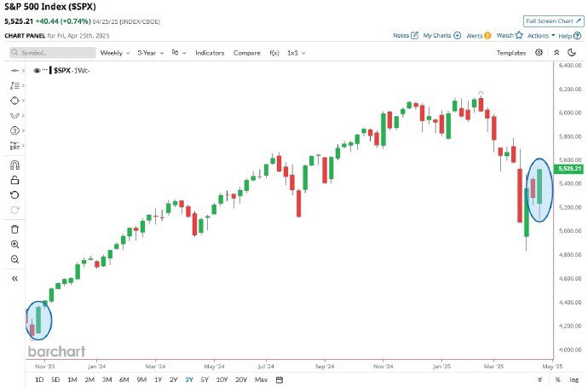Open the Templates link
588x388 pixels.
pyautogui.click(x=511, y=53)
